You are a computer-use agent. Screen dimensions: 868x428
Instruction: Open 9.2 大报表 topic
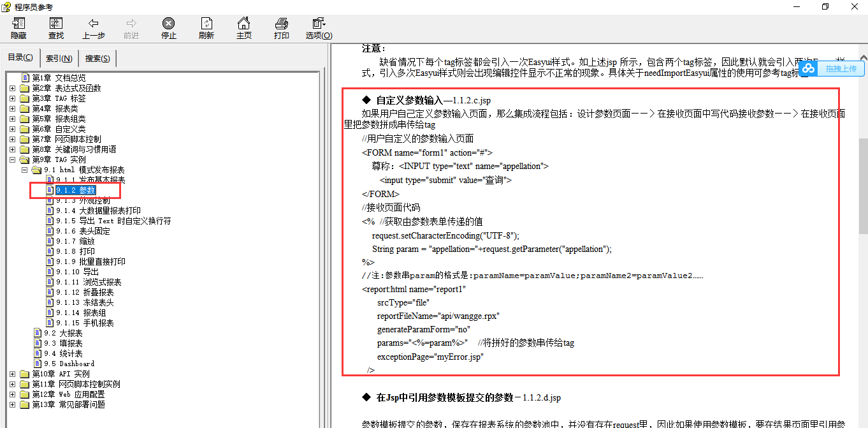coord(63,333)
